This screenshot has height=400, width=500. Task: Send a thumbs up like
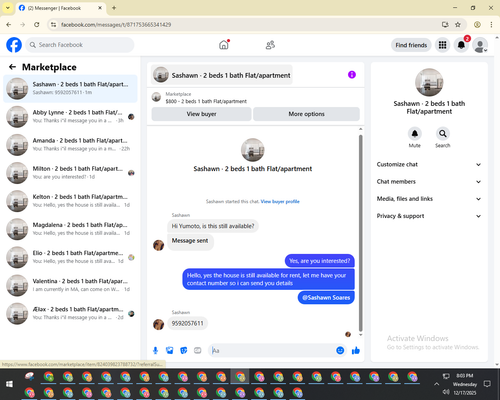[356, 350]
